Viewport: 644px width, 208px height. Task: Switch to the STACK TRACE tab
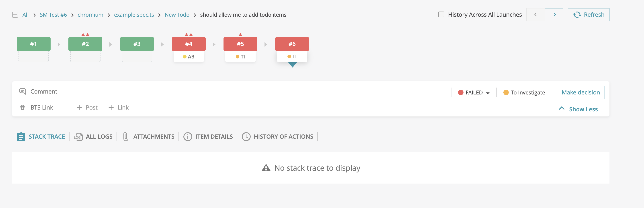coord(47,136)
